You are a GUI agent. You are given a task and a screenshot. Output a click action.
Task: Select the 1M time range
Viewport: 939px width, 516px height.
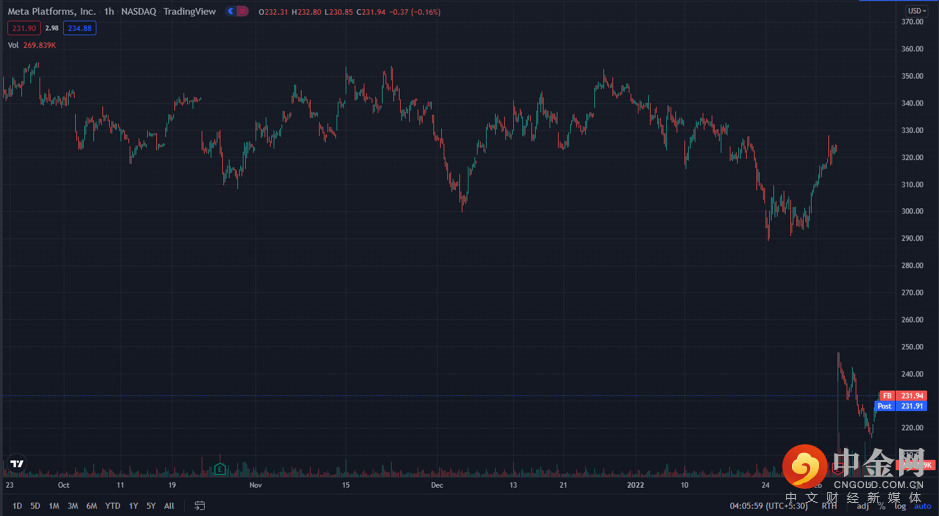pos(54,506)
